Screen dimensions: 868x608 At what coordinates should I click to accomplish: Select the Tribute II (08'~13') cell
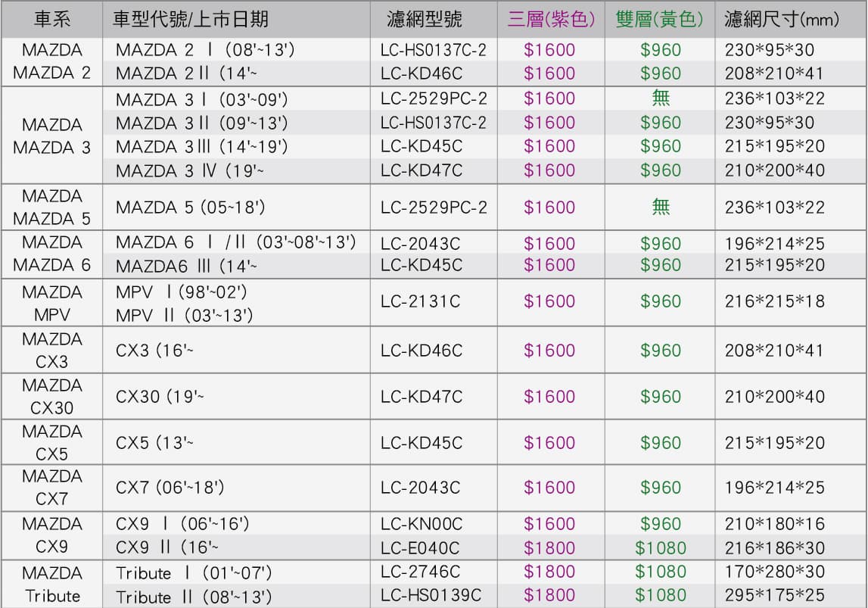(194, 597)
